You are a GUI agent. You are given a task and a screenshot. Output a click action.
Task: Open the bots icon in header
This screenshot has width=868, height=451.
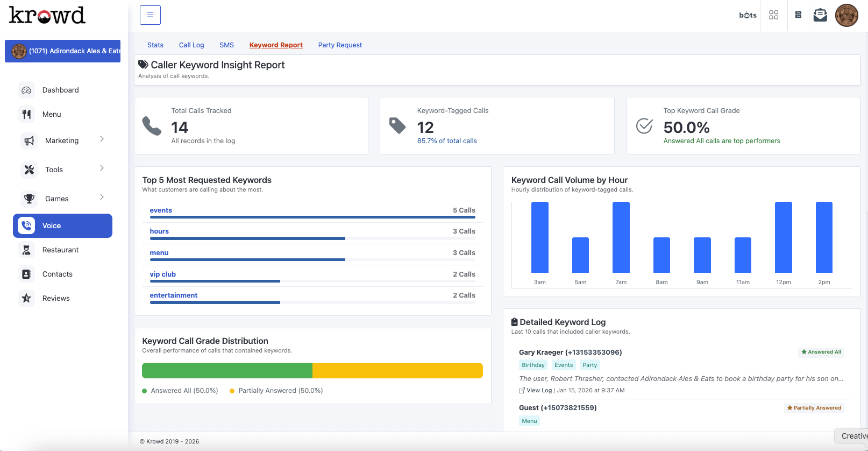[748, 15]
